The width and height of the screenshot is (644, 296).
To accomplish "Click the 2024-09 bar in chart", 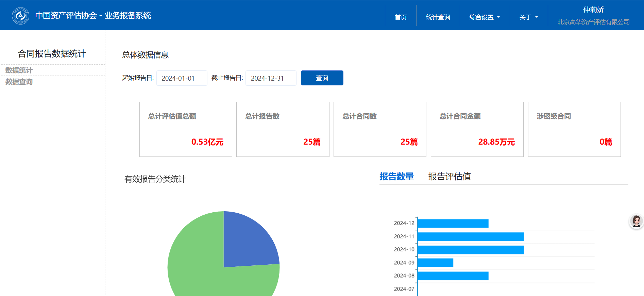I will point(435,263).
